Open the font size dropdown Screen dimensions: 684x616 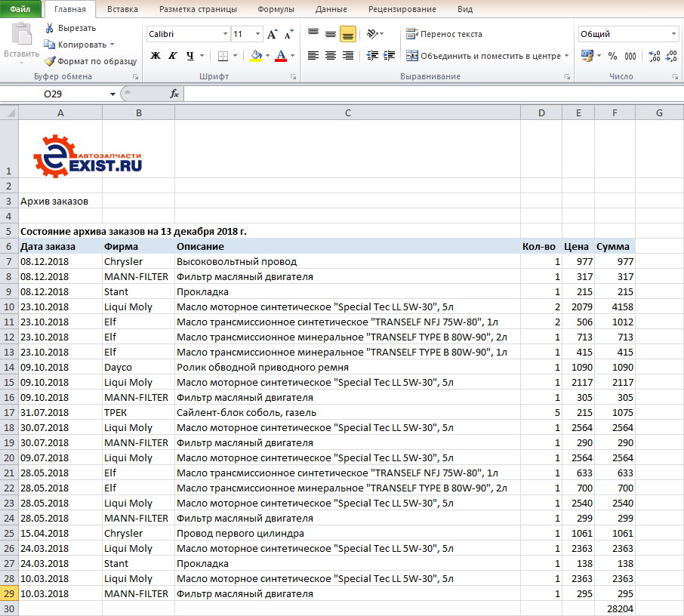[x=257, y=34]
